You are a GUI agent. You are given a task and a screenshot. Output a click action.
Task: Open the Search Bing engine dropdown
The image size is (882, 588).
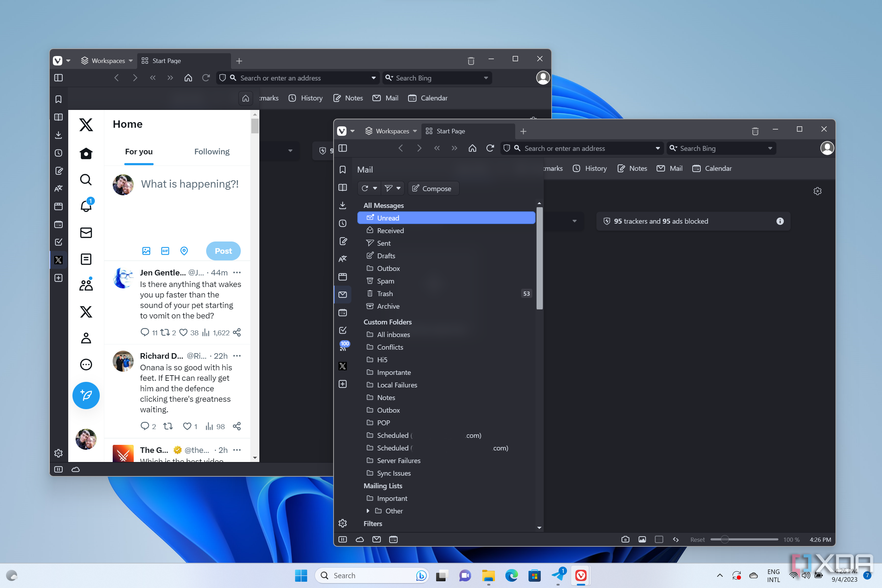tap(770, 148)
